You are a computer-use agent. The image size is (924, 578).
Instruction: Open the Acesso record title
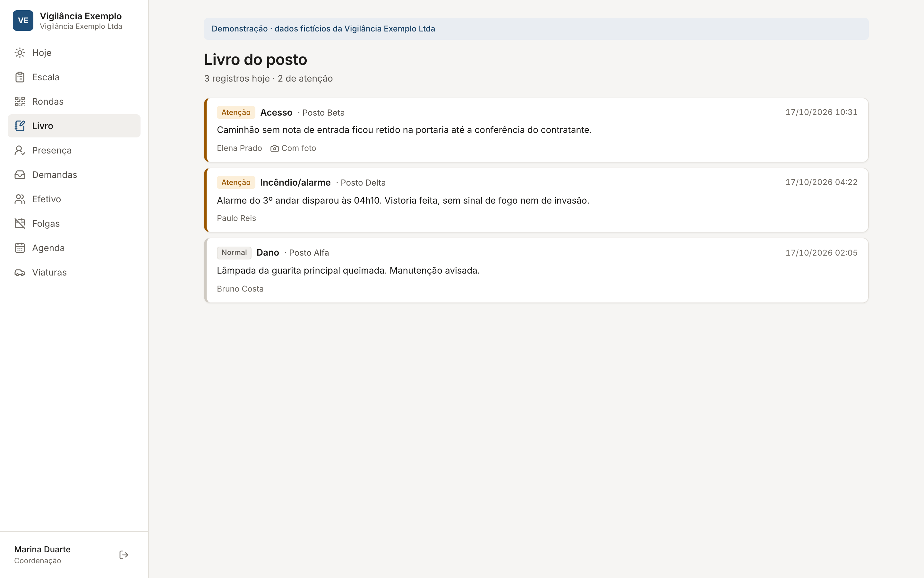point(276,112)
